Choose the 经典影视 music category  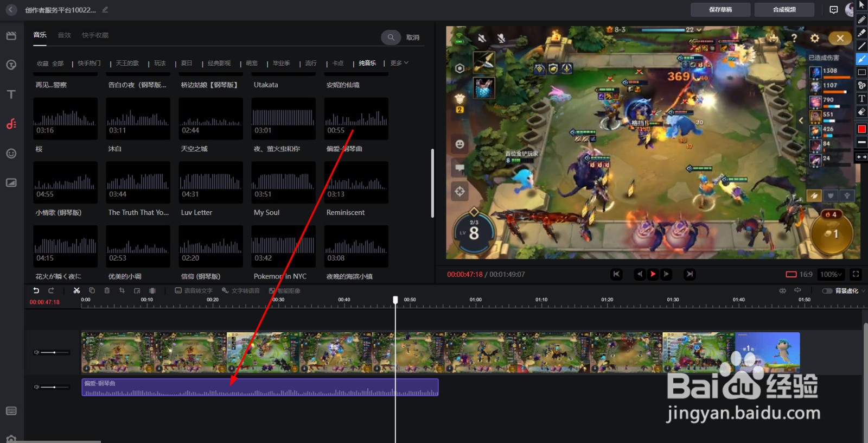click(x=219, y=63)
